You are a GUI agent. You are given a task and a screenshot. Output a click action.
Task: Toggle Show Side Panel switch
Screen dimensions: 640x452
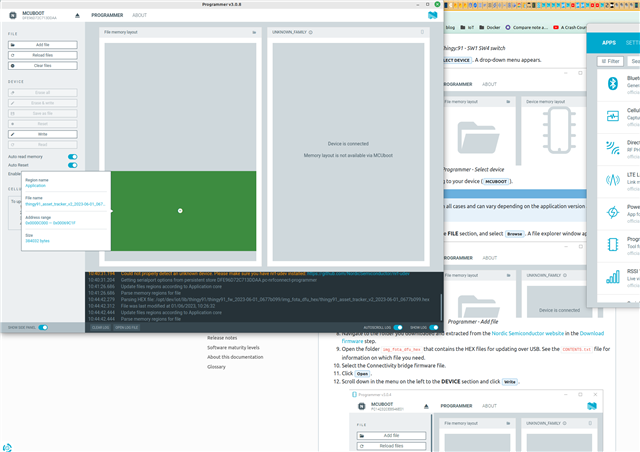pos(43,327)
